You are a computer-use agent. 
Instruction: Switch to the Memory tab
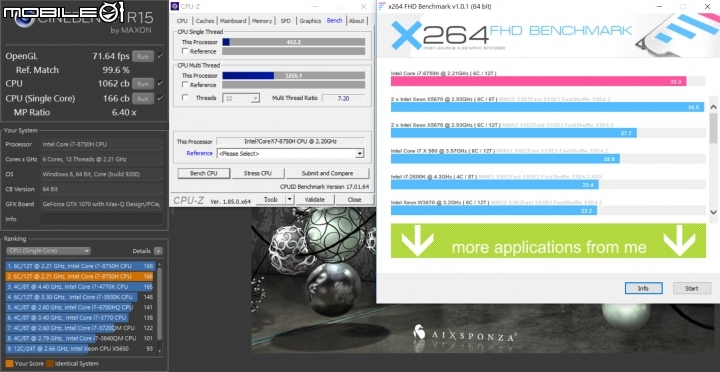coord(262,21)
